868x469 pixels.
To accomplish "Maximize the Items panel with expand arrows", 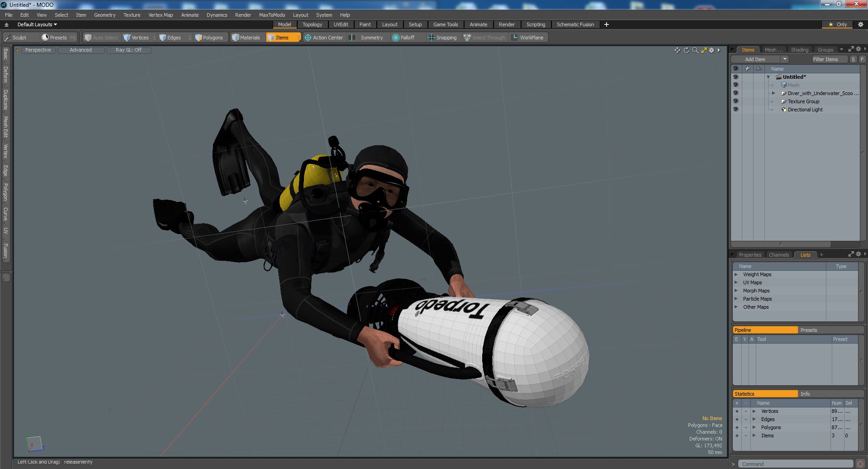I will 851,49.
